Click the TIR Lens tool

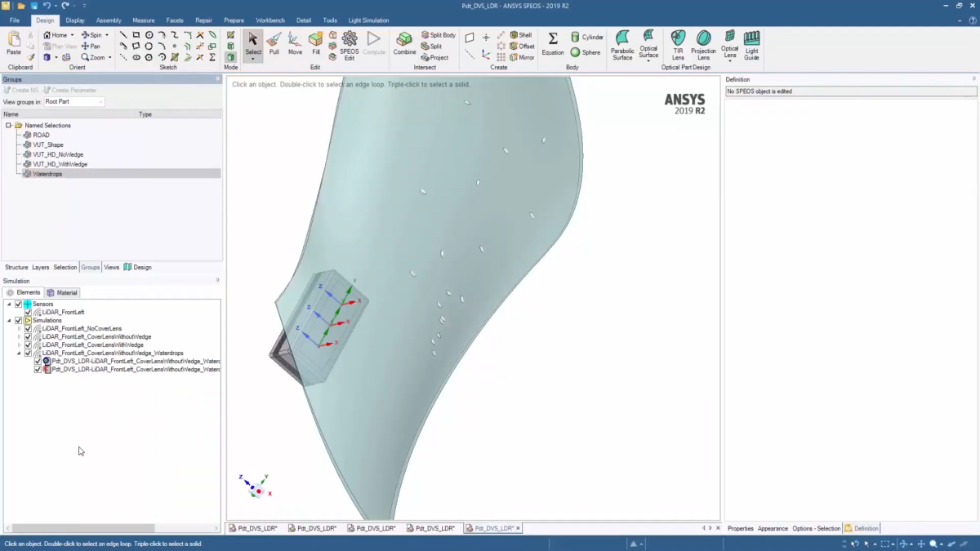[x=678, y=46]
